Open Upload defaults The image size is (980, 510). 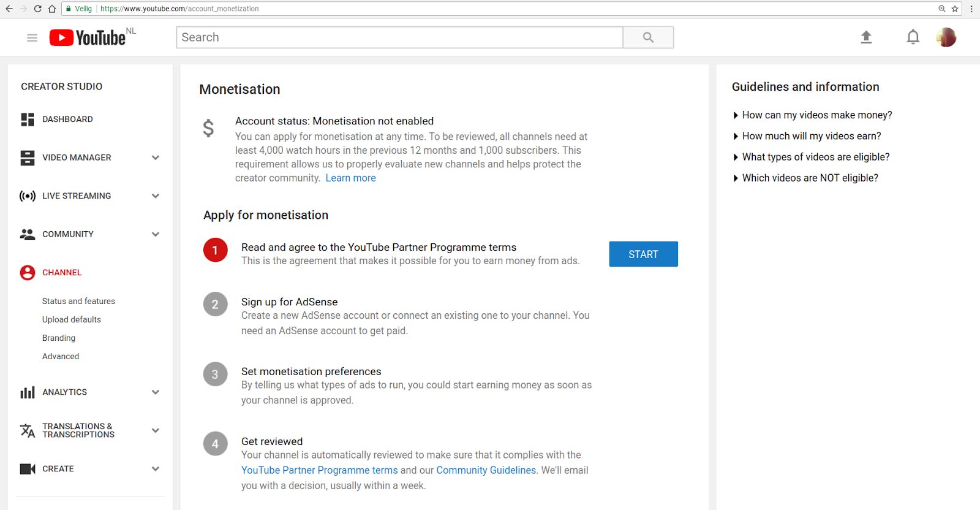[72, 319]
